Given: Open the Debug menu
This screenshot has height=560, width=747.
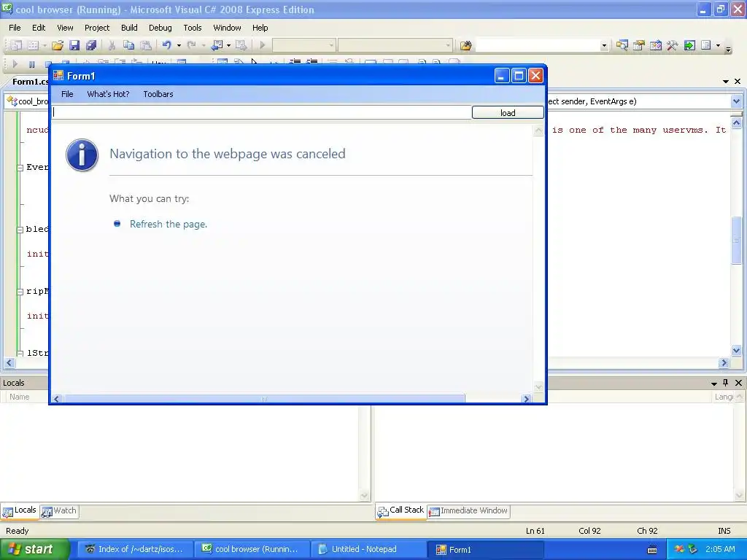Looking at the screenshot, I should coord(160,28).
